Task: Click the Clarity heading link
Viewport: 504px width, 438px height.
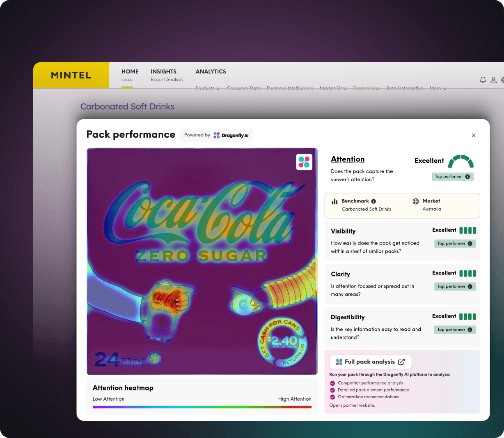Action: point(340,274)
